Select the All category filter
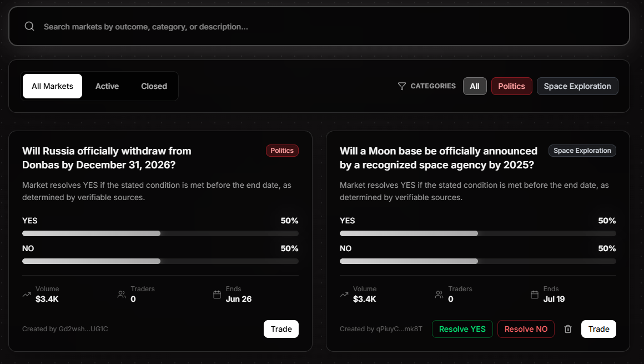The image size is (644, 364). [x=475, y=86]
